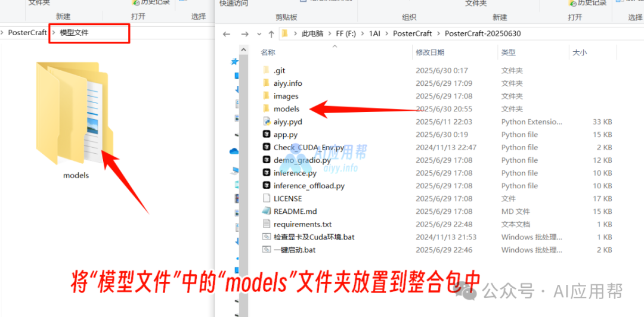Click the models folder icon in file list
The height and width of the screenshot is (317, 644).
point(266,109)
